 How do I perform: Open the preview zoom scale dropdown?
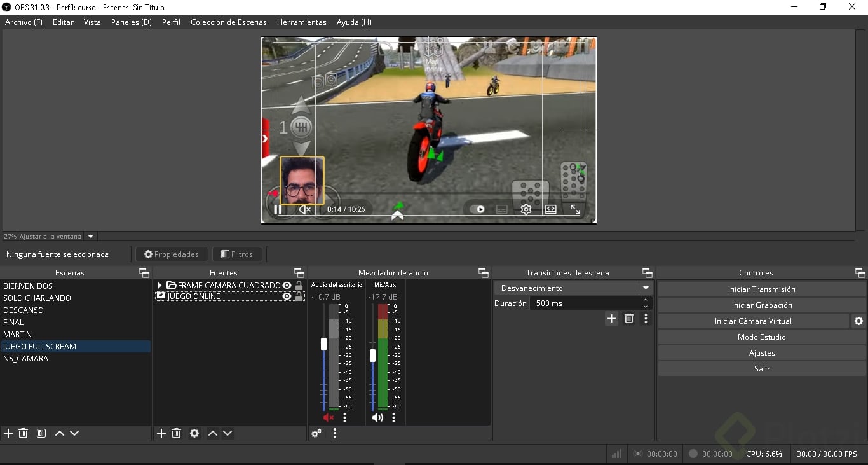pos(90,236)
